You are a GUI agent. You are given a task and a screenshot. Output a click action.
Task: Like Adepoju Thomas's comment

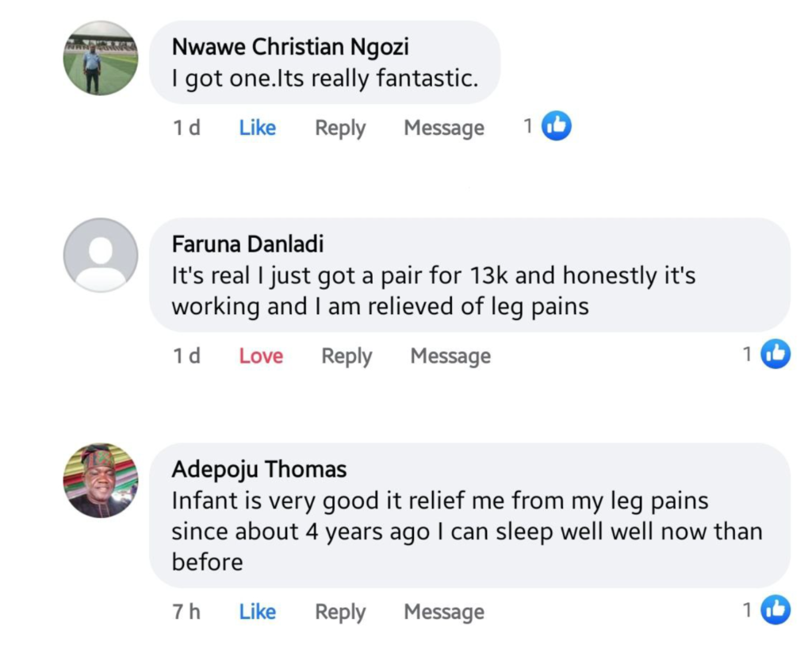coord(258,612)
